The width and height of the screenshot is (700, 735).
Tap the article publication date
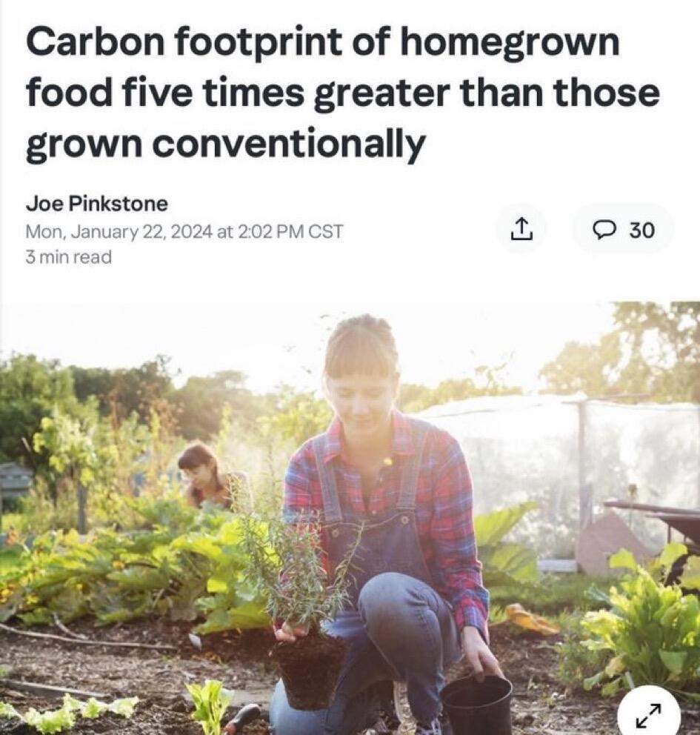pyautogui.click(x=184, y=232)
